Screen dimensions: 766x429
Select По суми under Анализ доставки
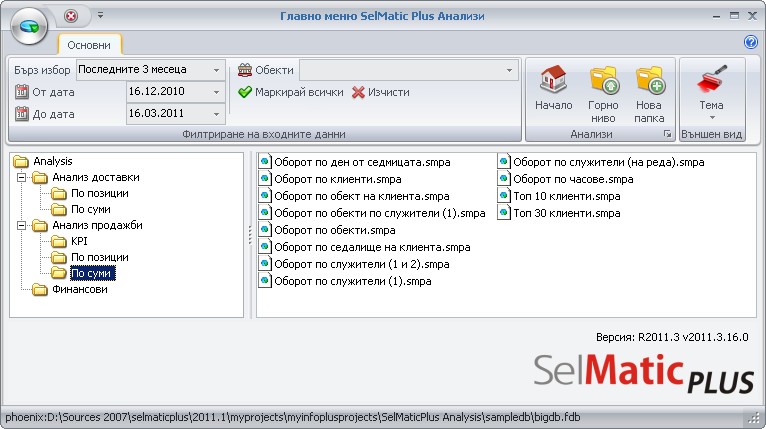(90, 210)
